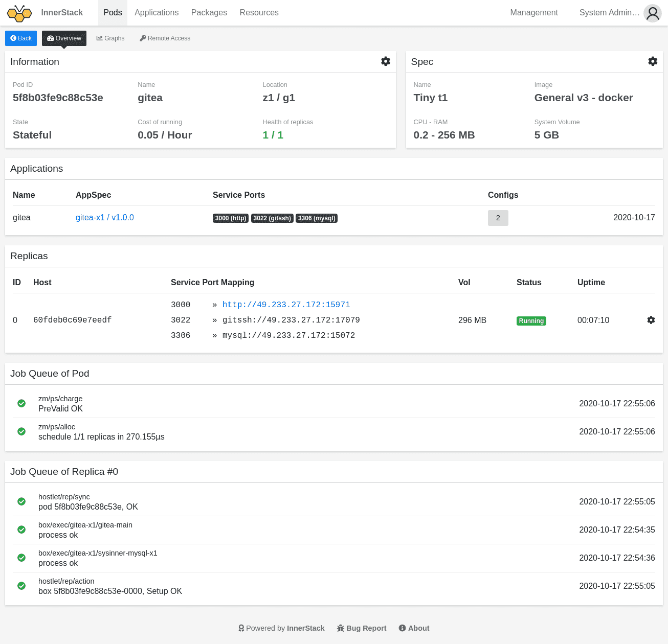This screenshot has height=644, width=668.
Task: Click check icon for sysinner-mysql-x1 job
Action: click(x=21, y=558)
